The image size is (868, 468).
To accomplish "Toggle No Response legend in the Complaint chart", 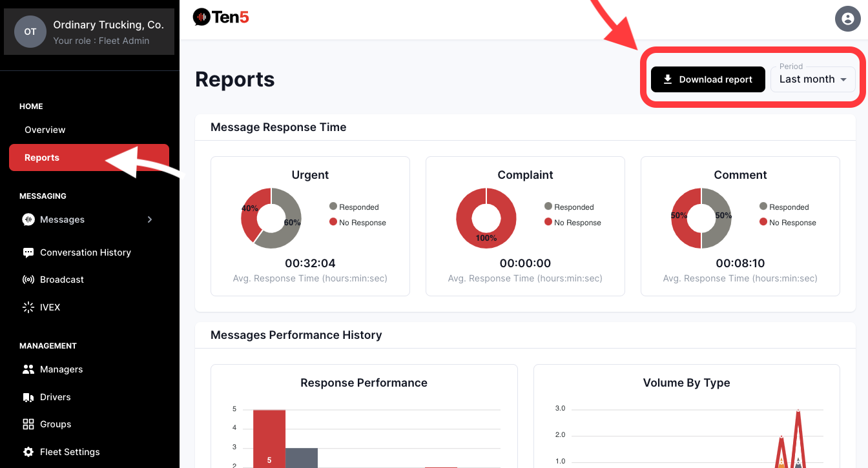I will (573, 222).
